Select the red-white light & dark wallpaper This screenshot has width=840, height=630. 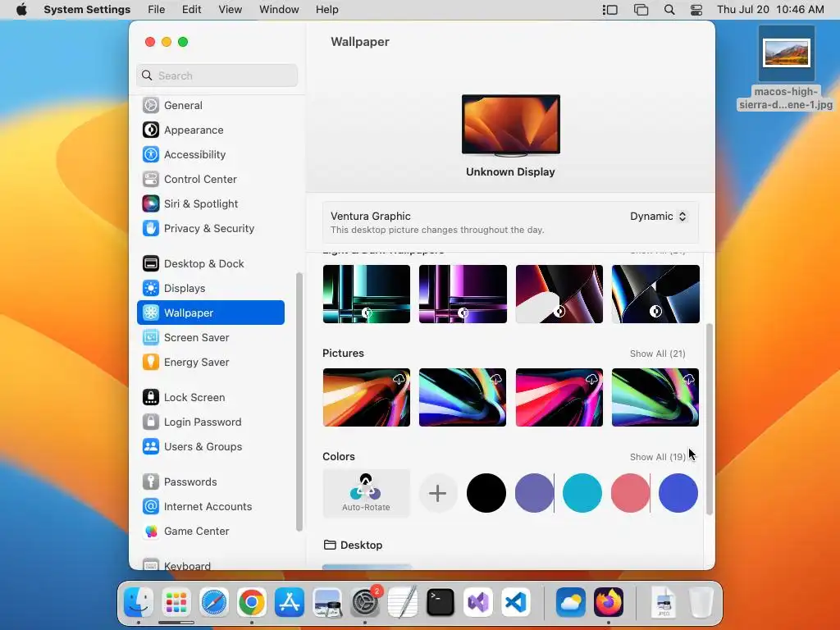[x=559, y=294]
